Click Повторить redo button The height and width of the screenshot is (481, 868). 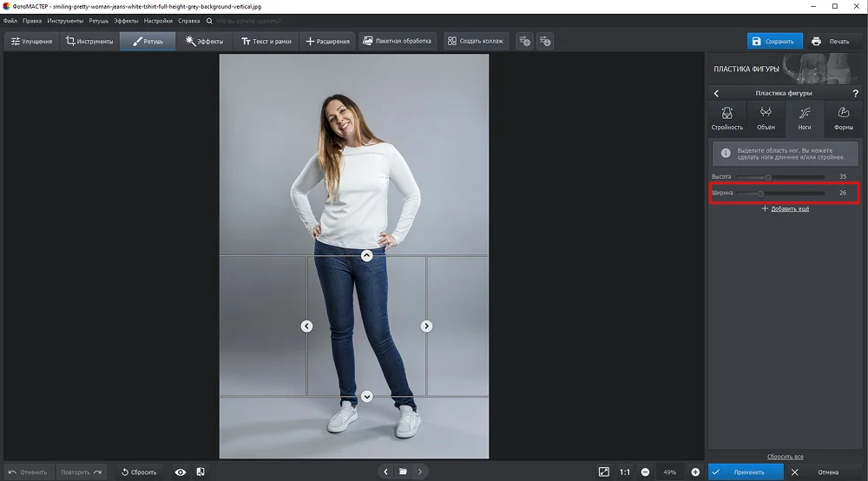tap(82, 472)
